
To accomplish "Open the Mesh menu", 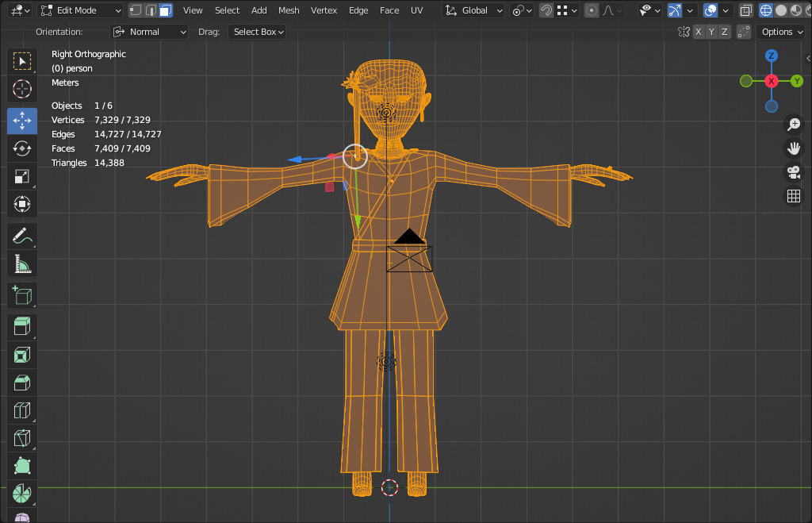I will tap(289, 10).
